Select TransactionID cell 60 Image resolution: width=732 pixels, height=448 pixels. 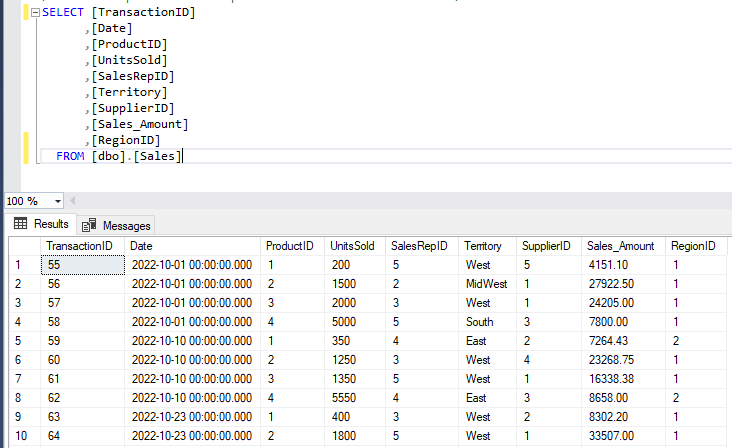coord(83,360)
